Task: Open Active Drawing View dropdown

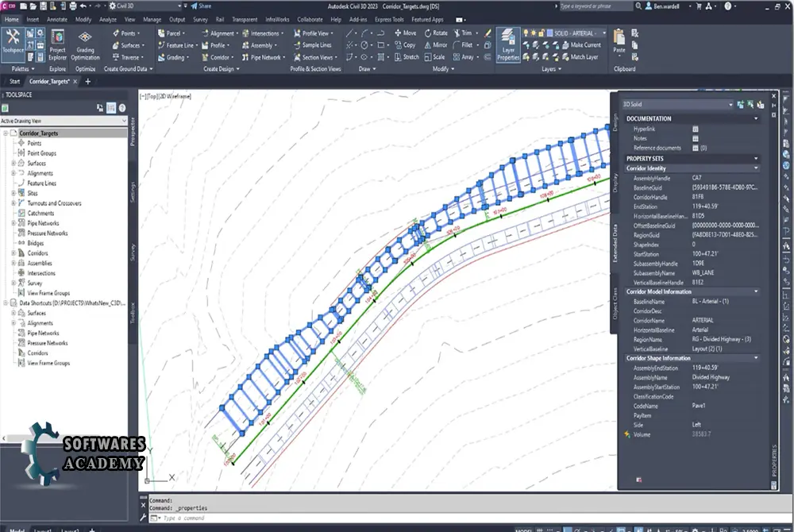Action: 64,121
